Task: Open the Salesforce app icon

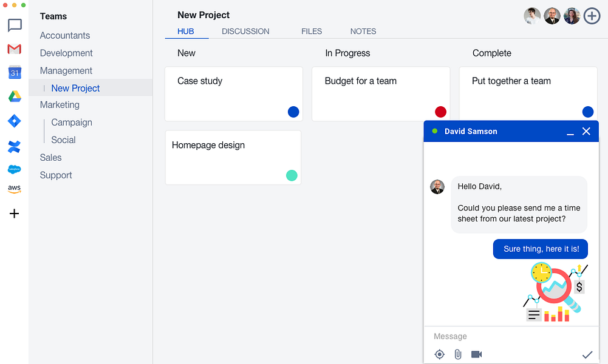Action: click(15, 169)
